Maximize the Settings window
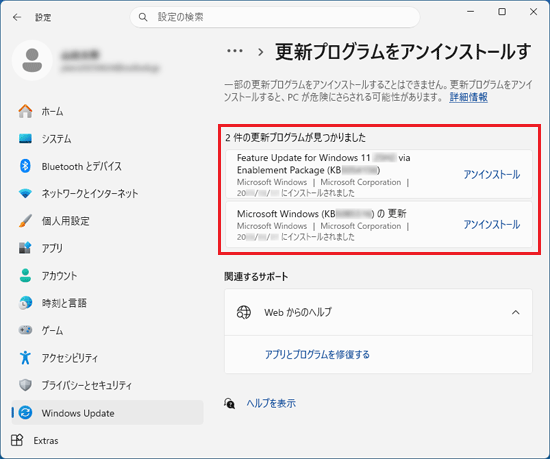Screen dimensions: 550x459 (x=502, y=12)
